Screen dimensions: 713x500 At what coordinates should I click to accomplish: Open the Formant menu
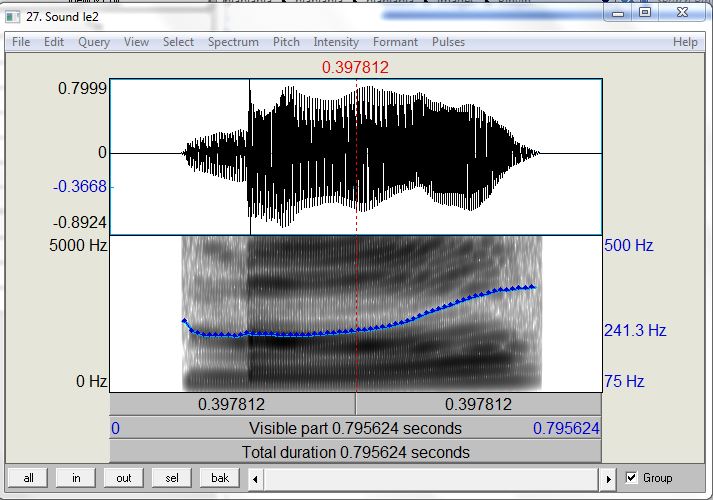pyautogui.click(x=395, y=42)
